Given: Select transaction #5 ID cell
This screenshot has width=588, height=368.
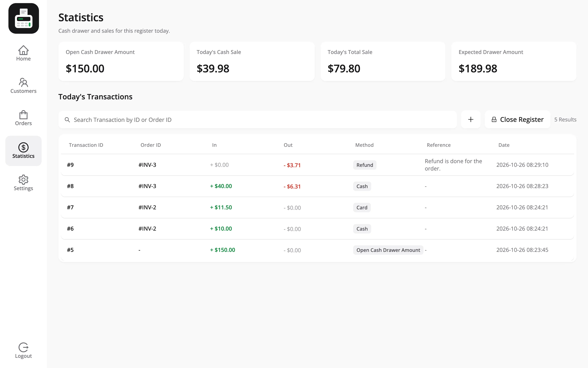Looking at the screenshot, I should [x=70, y=250].
